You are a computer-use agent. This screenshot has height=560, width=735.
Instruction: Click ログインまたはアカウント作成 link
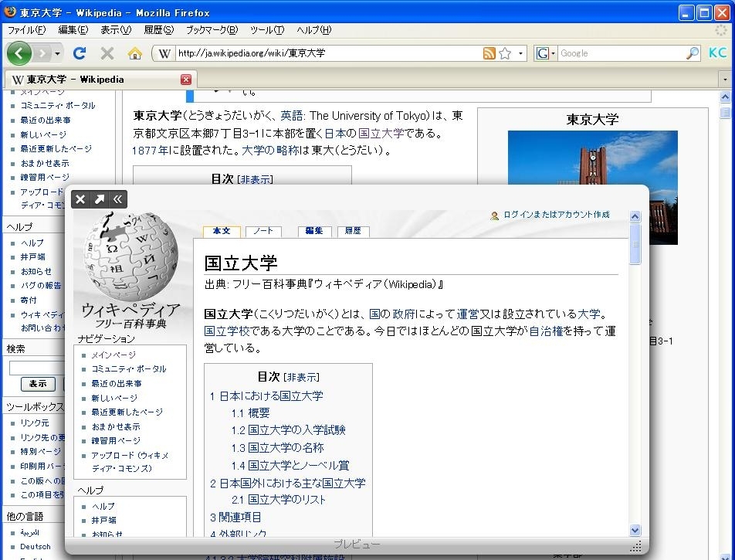coord(557,215)
